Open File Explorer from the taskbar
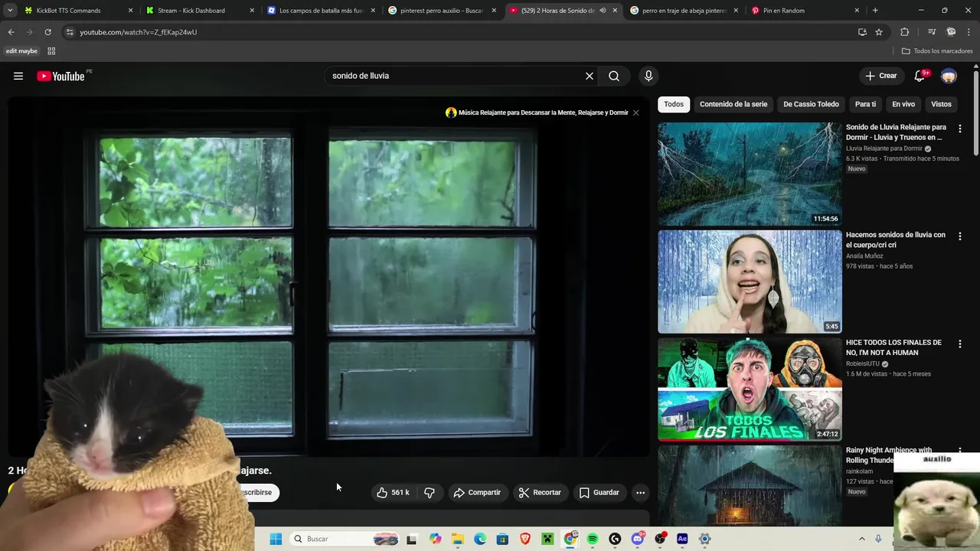This screenshot has width=980, height=551. (x=458, y=539)
